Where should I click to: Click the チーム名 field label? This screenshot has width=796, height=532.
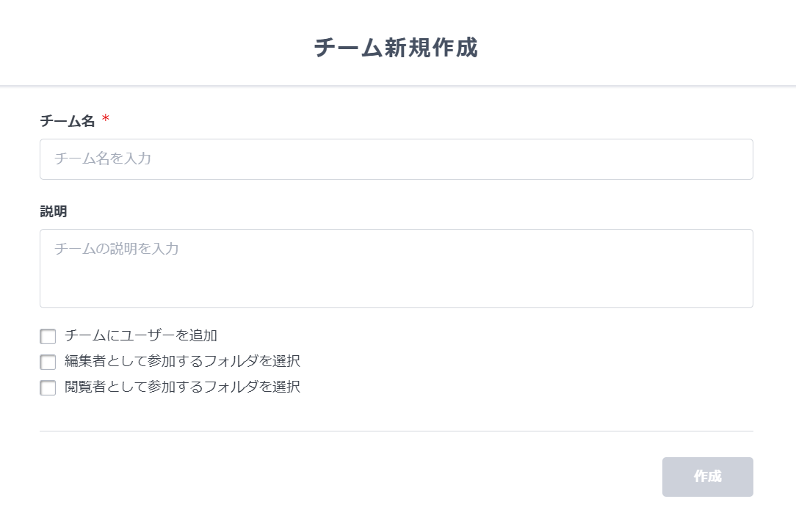tap(68, 122)
